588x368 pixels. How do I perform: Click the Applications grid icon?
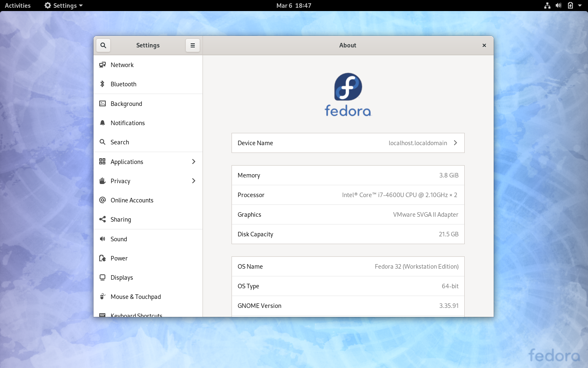click(102, 162)
